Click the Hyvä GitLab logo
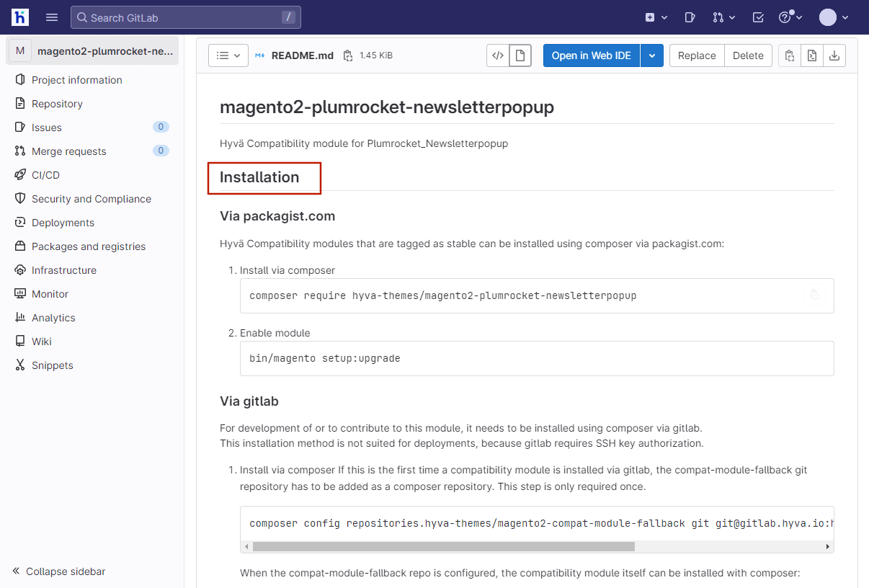The image size is (869, 588). tap(20, 17)
